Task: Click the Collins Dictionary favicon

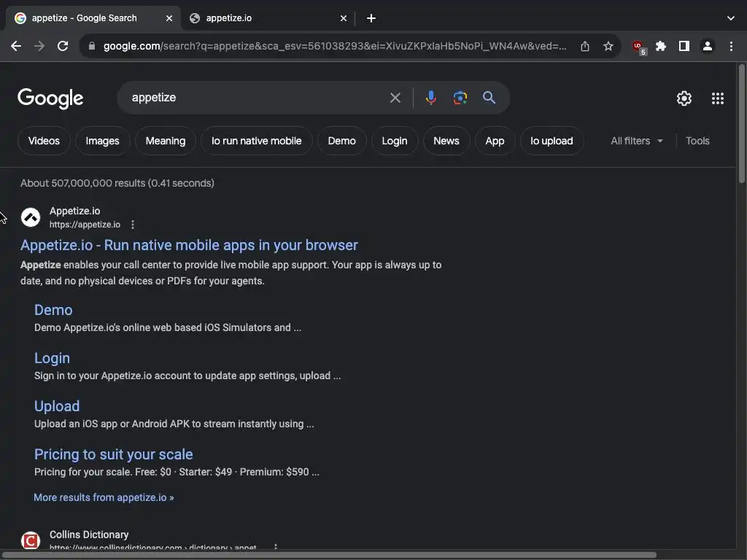Action: [31, 541]
